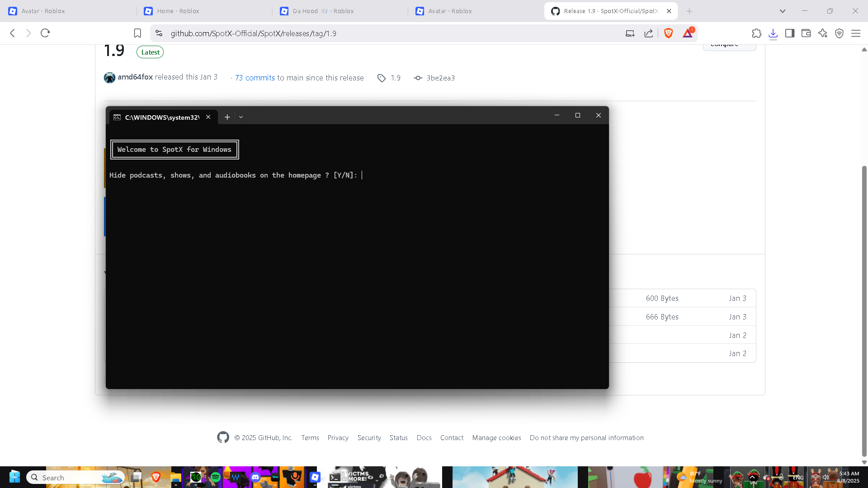Add a new terminal tab
Viewport: 868px width, 488px height.
coord(227,117)
